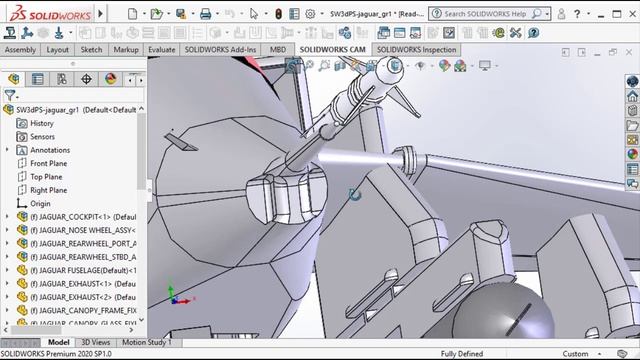The image size is (640, 360).
Task: Open the Evaluate tab
Action: coord(162,50)
